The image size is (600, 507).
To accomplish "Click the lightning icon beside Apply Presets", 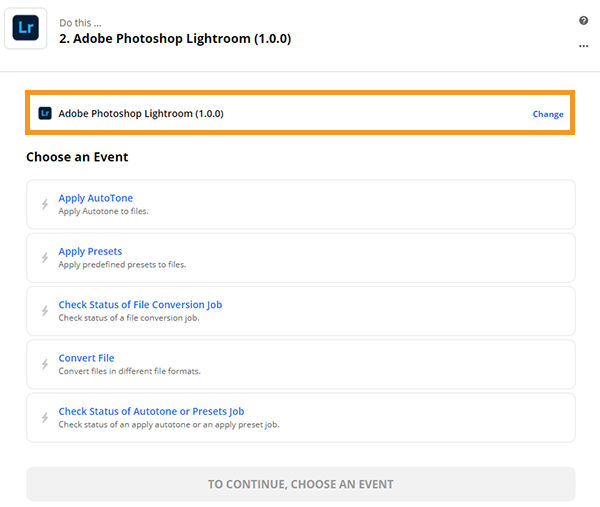I will 45,258.
